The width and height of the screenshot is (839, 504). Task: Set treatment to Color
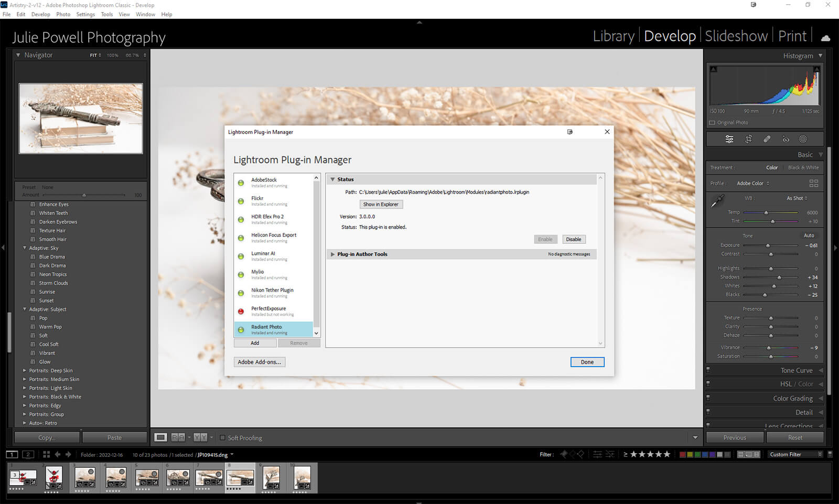pos(772,167)
